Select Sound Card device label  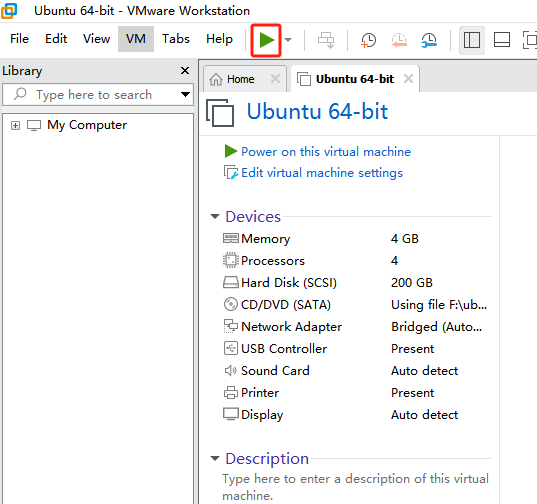275,370
